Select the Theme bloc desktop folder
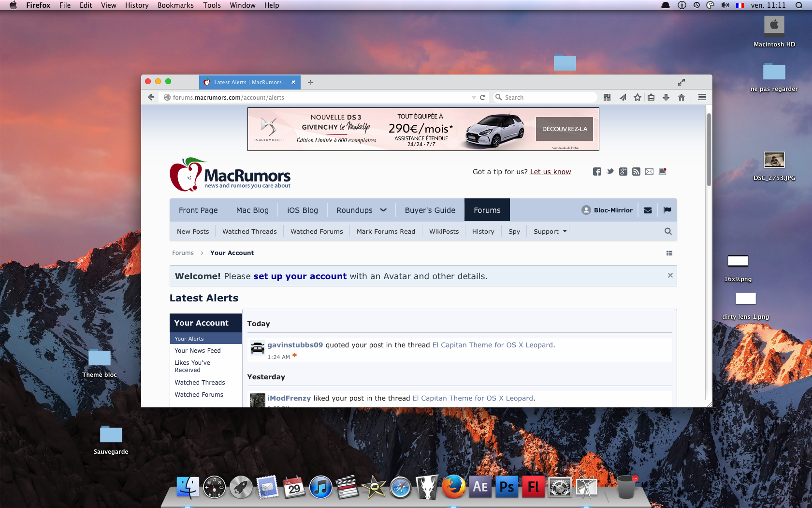 100,363
